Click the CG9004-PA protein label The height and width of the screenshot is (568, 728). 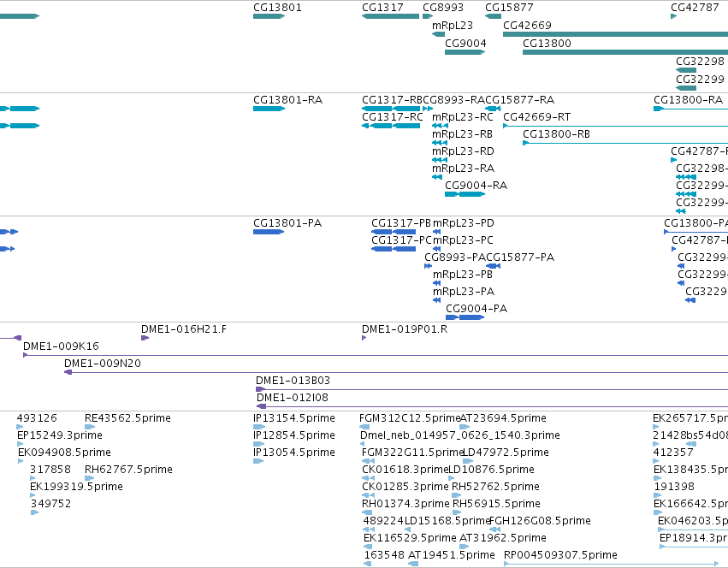click(x=476, y=309)
